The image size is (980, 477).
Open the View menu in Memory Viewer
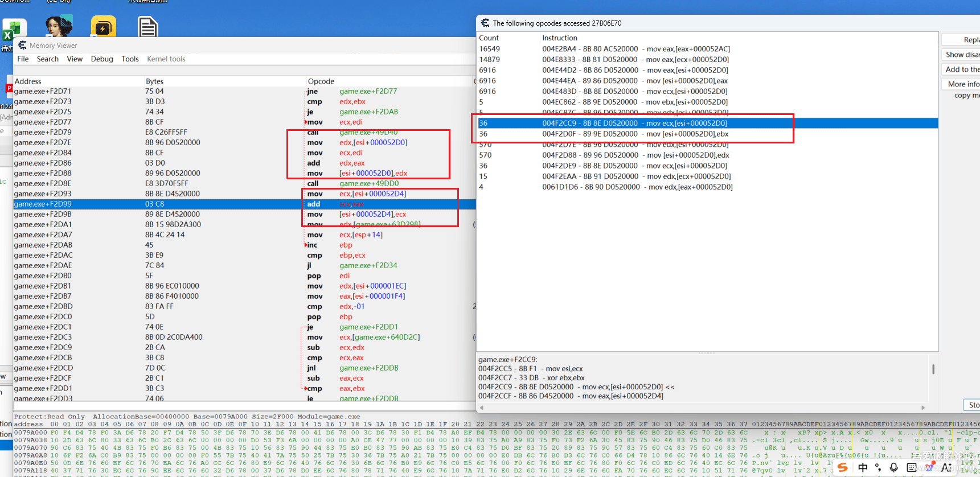point(75,59)
